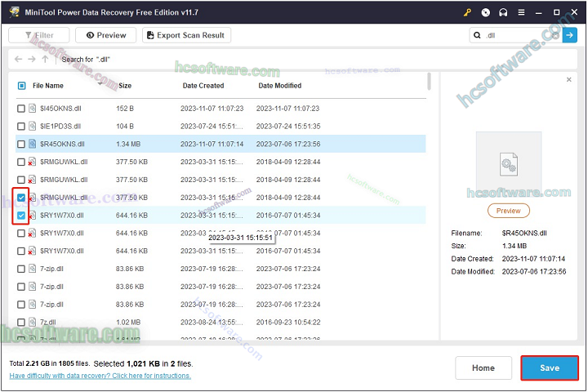Open the headset support icon
This screenshot has height=392, width=588.
(503, 13)
